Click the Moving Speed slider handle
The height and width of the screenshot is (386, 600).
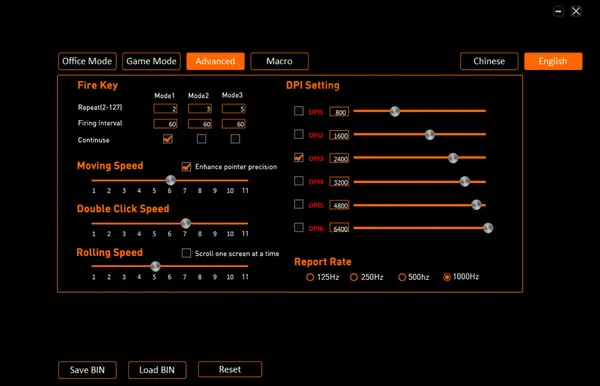171,180
